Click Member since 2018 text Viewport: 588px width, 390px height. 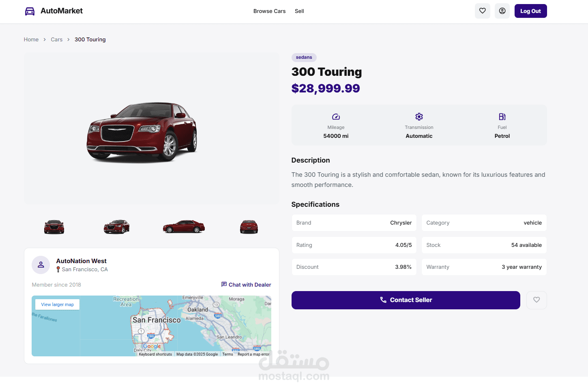coord(56,285)
